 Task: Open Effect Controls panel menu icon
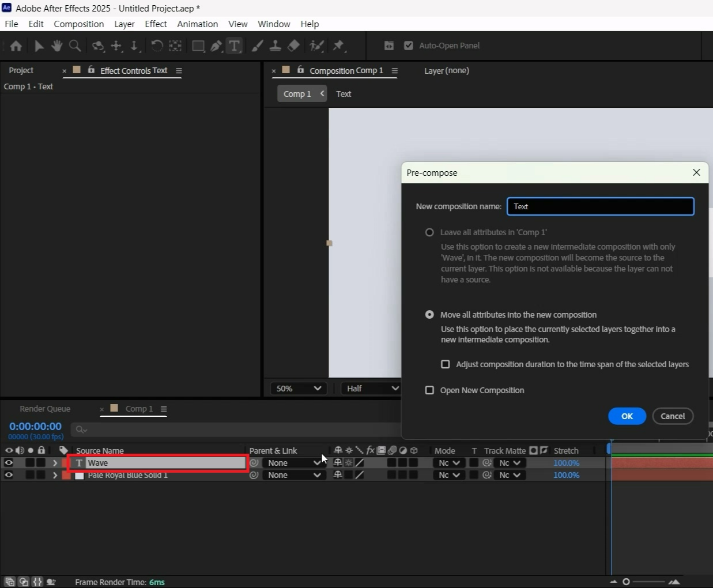[179, 70]
